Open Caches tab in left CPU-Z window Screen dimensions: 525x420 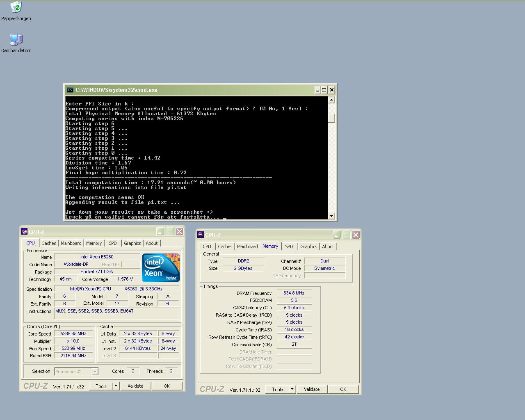tap(49, 243)
